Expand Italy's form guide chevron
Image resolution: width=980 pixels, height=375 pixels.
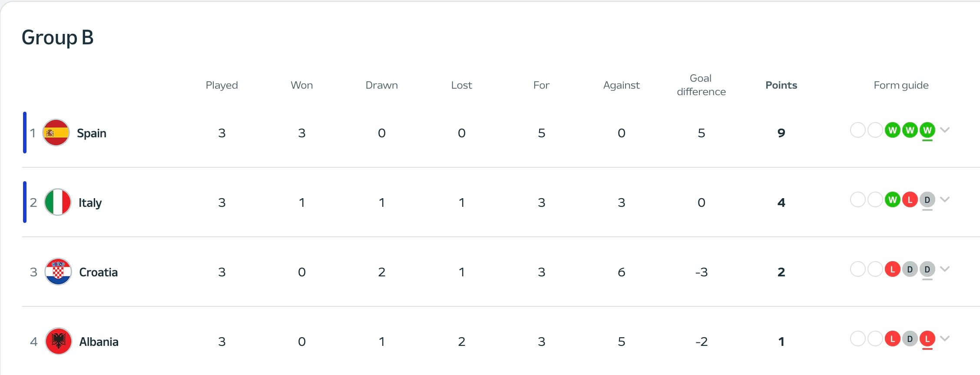click(945, 199)
